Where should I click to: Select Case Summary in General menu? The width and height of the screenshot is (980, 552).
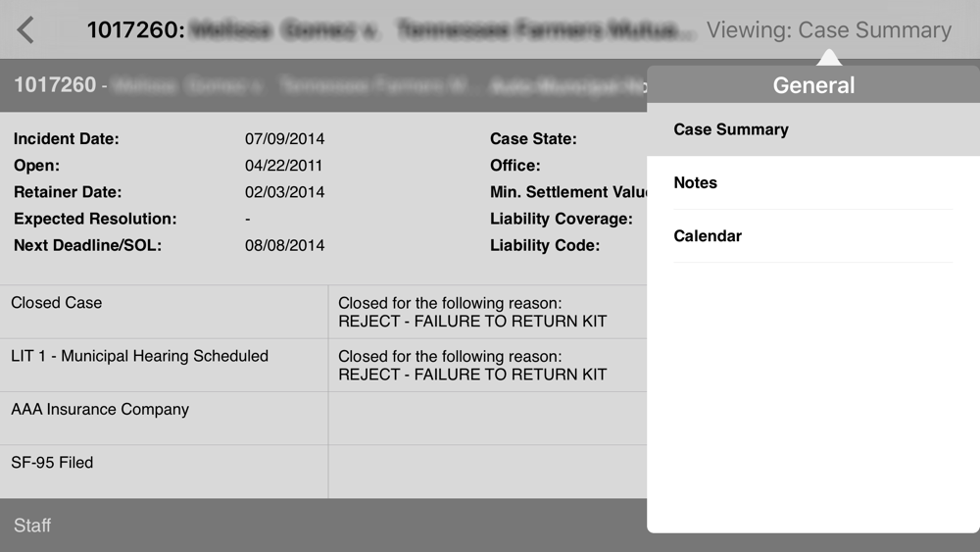point(813,129)
